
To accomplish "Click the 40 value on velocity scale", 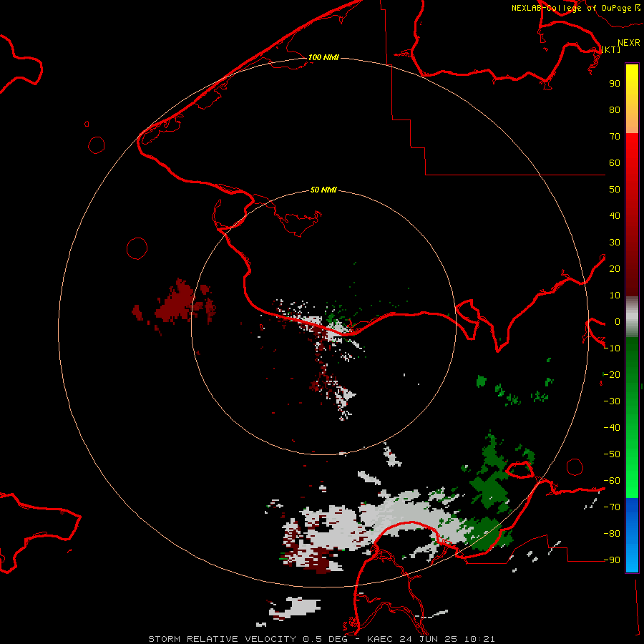I will click(x=615, y=216).
